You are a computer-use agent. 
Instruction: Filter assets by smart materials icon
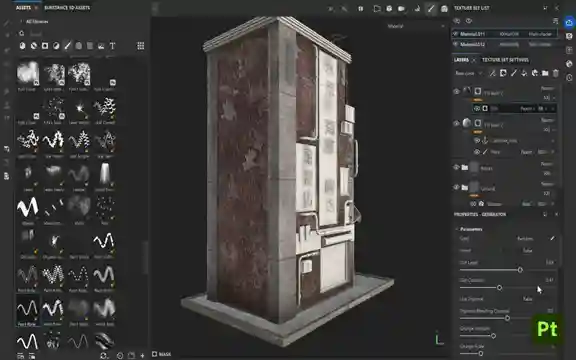(x=34, y=46)
